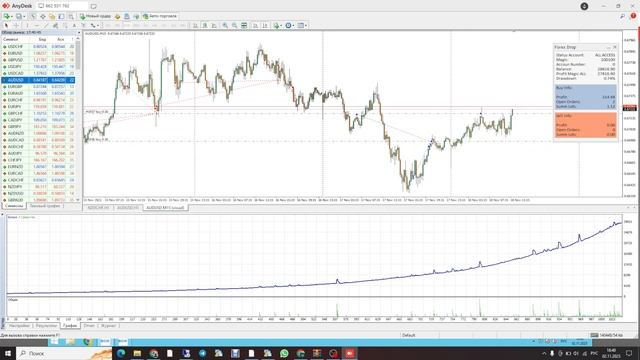The image size is (640, 360).
Task: Open the Windows Start menu
Action: point(8,353)
